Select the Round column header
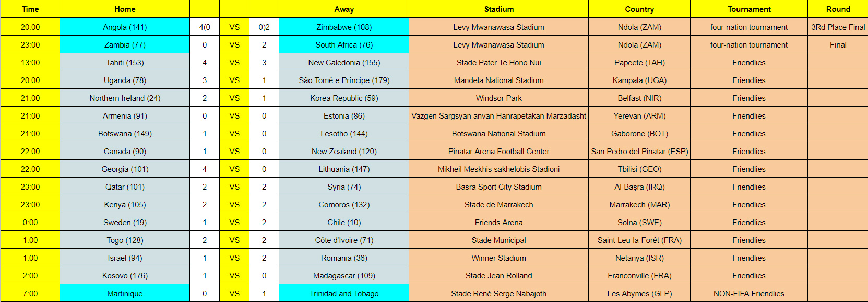This screenshot has width=868, height=302. point(838,9)
